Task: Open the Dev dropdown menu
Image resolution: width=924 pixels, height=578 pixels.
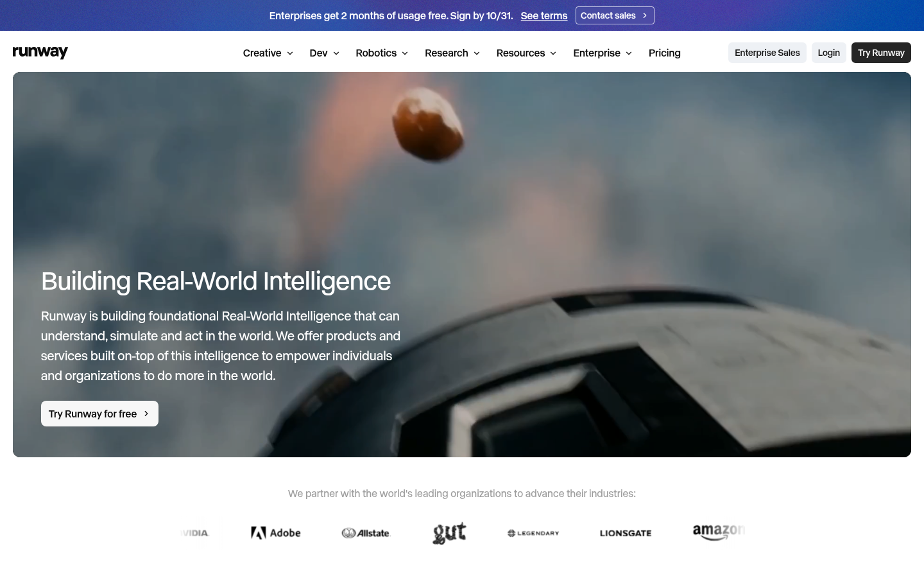Action: click(324, 53)
